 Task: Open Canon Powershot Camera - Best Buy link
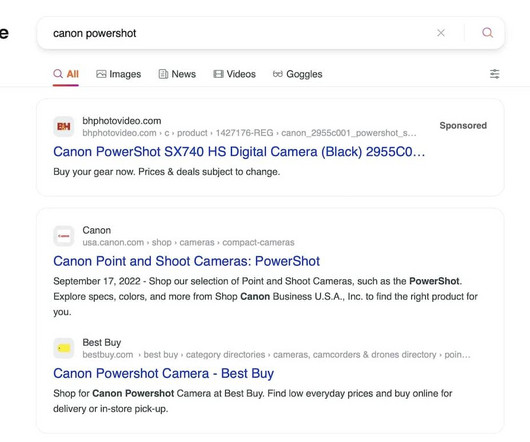coord(164,373)
